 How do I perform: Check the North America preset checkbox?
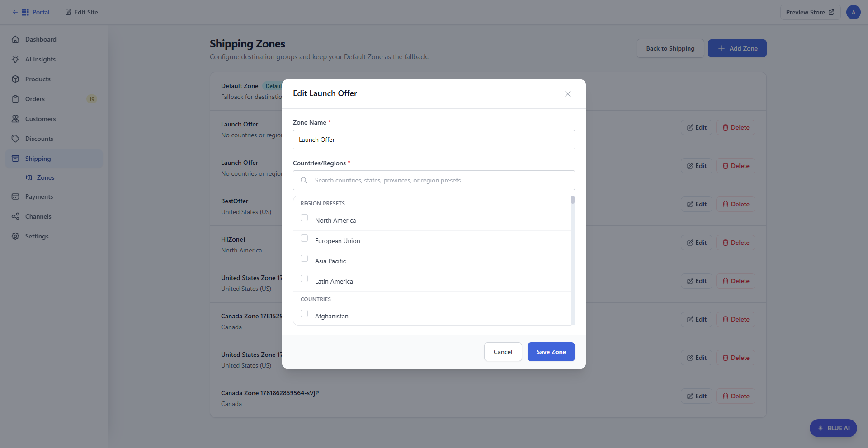(304, 218)
